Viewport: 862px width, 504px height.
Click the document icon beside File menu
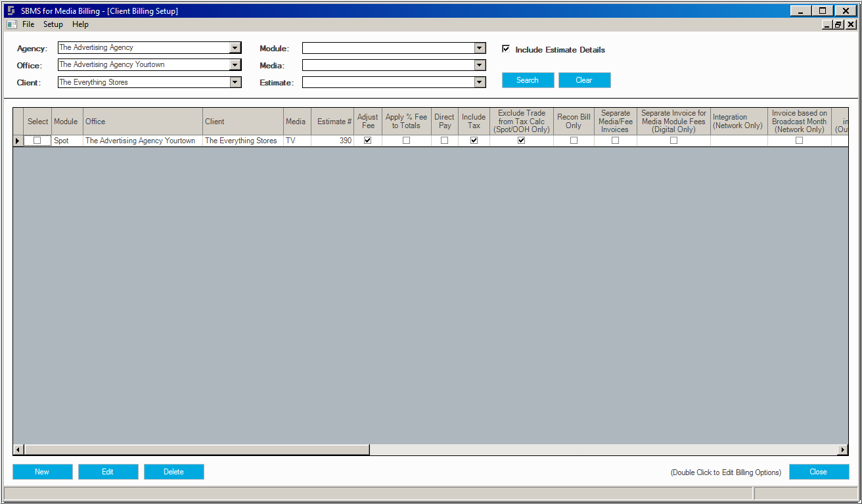11,24
